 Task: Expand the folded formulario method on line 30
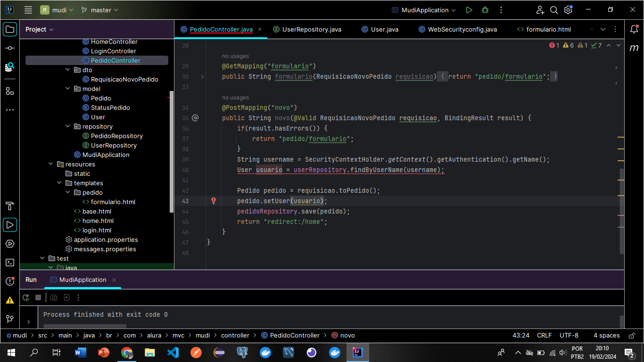coord(202,76)
